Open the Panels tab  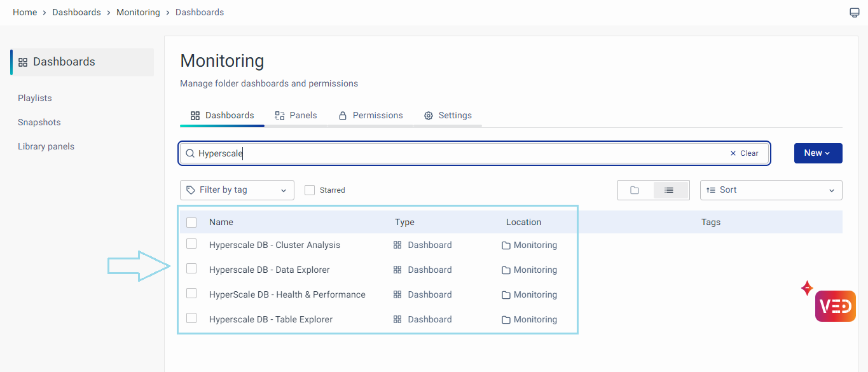(x=296, y=116)
